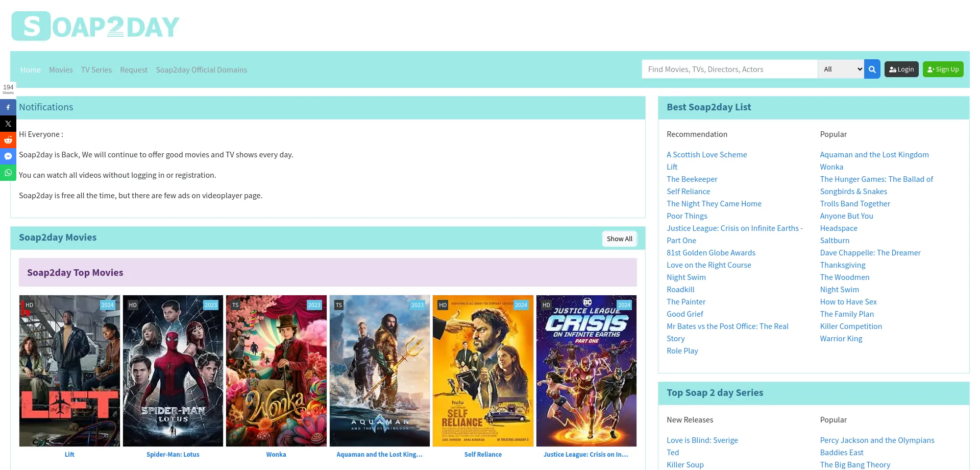
Task: Open Dave Chappelle: The Dreamer link
Action: [870, 253]
